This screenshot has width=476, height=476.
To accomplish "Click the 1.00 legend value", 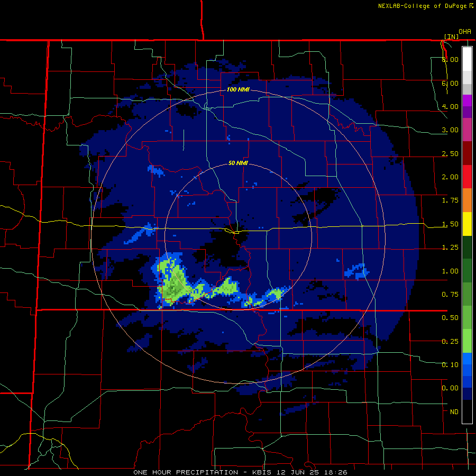I will coord(450,271).
